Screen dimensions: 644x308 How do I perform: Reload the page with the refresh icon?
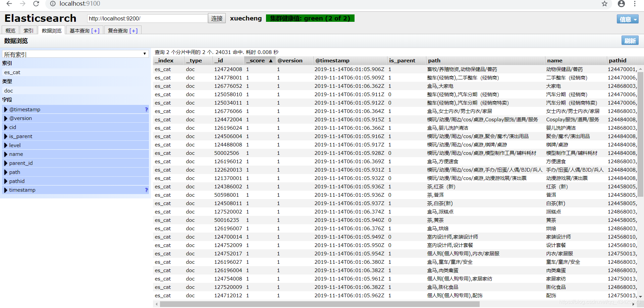(x=36, y=4)
